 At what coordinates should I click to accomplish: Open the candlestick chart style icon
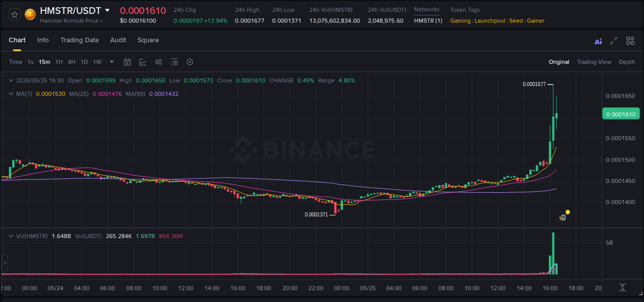tap(159, 62)
